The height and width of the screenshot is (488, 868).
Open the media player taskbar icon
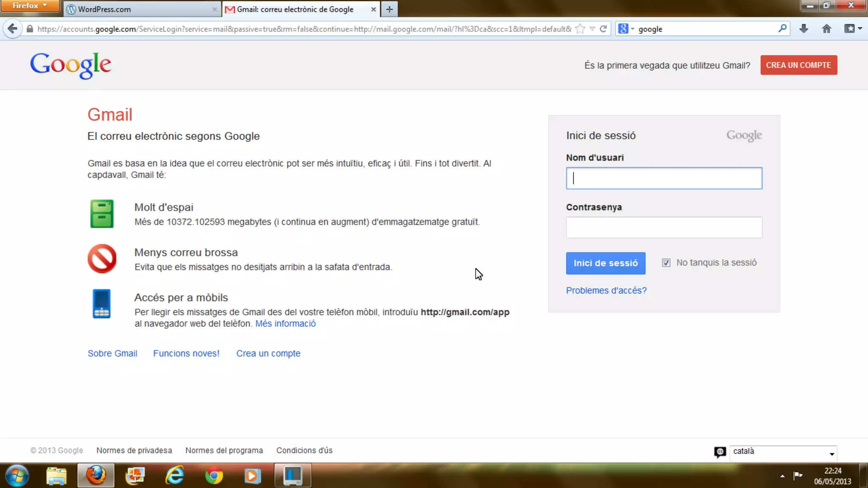click(x=253, y=476)
